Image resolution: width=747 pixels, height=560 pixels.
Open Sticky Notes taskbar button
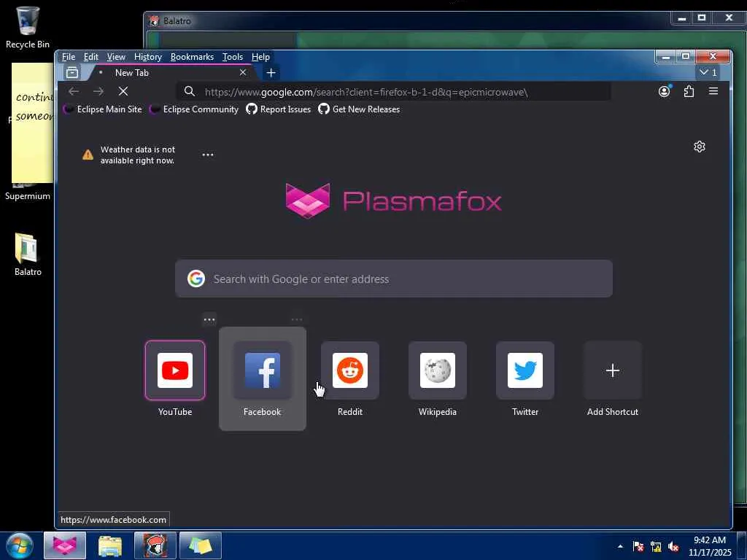(201, 545)
